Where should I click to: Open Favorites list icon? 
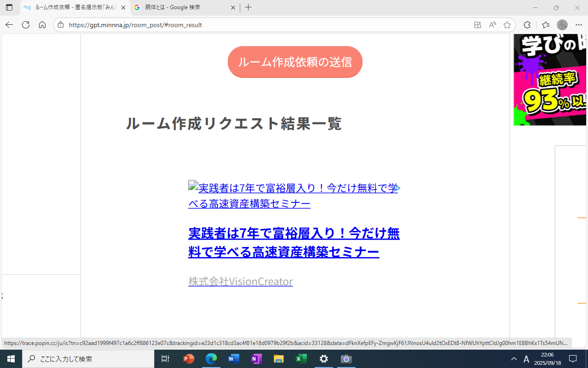pos(546,25)
